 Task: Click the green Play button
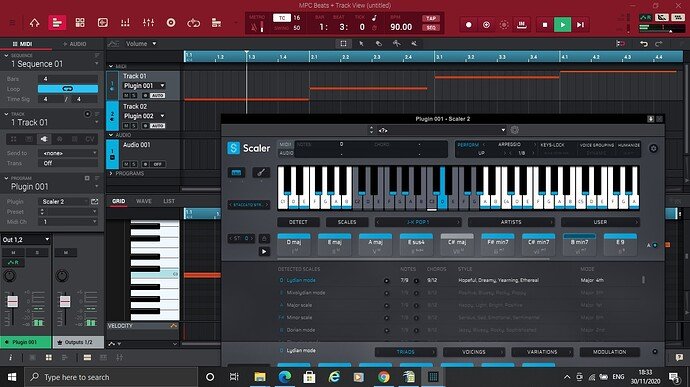click(562, 25)
